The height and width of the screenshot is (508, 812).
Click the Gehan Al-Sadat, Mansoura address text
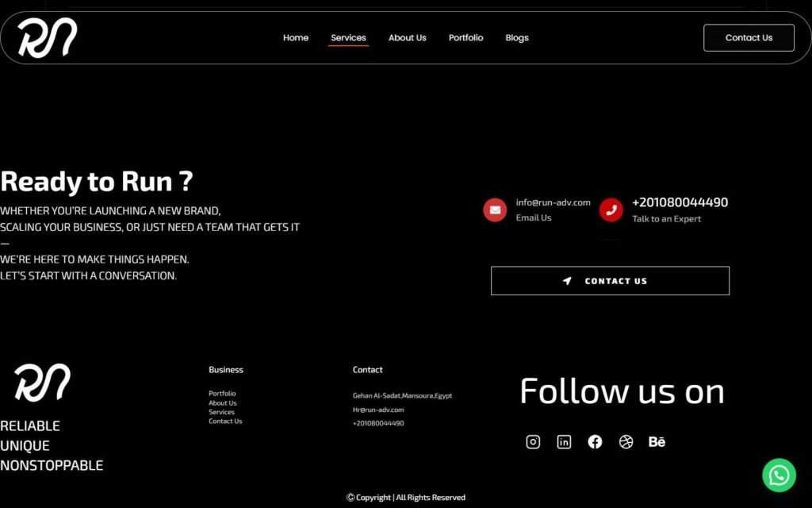click(x=402, y=395)
